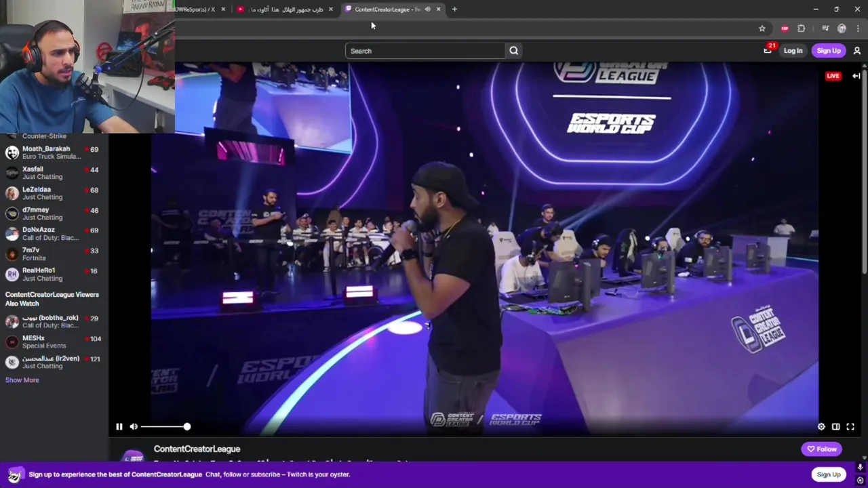Open the player settings gear
Viewport: 868px width, 488px height.
821,426
